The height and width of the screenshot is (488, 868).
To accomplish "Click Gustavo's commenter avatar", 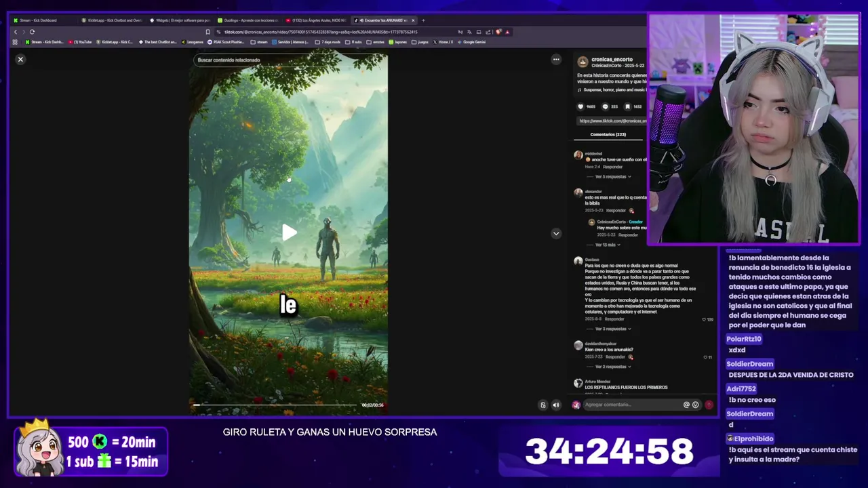I will [578, 260].
